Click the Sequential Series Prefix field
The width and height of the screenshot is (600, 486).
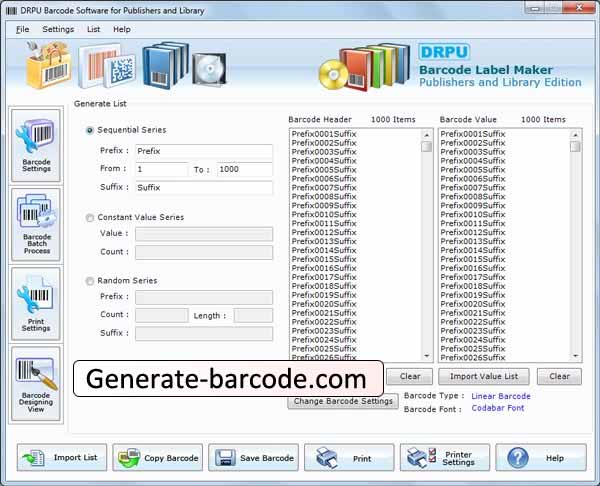(x=204, y=151)
